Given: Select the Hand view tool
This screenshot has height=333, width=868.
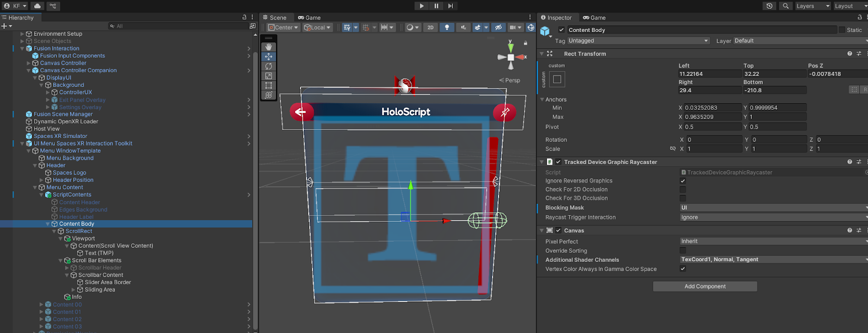Looking at the screenshot, I should (269, 47).
